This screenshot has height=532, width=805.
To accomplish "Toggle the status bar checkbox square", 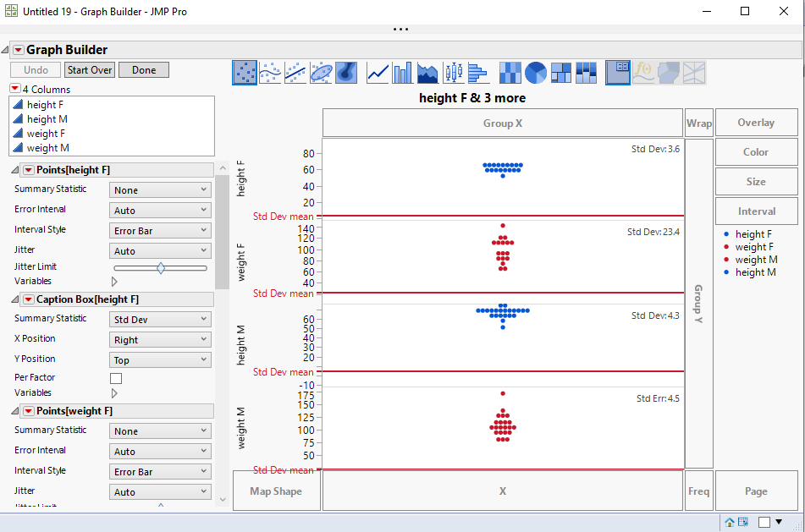I will pyautogui.click(x=764, y=522).
